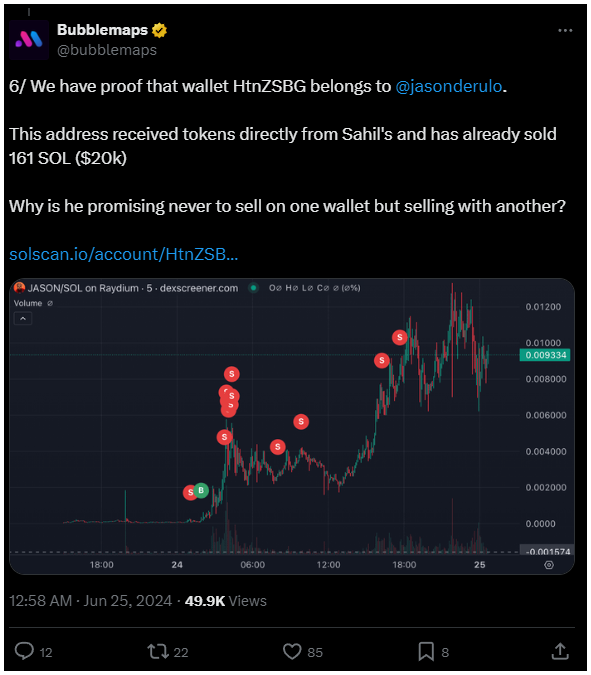Screen dimensions: 591x675
Task: Bookmark this tweet
Action: [426, 651]
